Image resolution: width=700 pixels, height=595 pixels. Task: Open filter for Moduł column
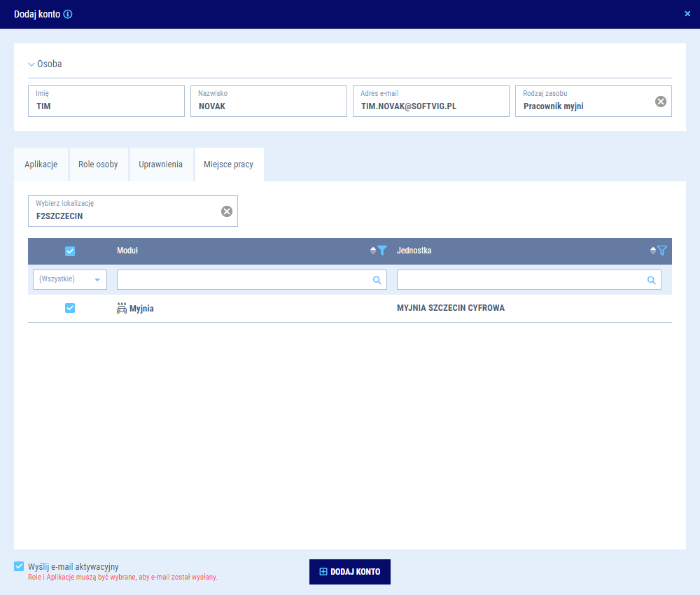pyautogui.click(x=382, y=251)
